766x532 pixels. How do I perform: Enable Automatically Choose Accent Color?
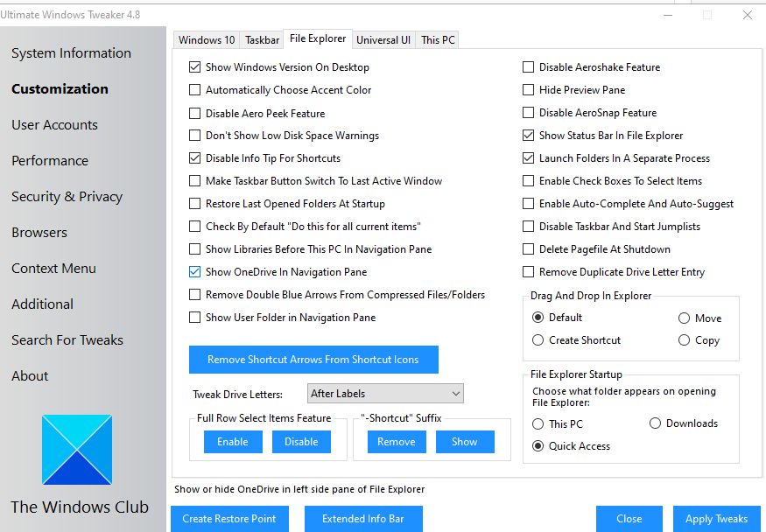(x=195, y=90)
